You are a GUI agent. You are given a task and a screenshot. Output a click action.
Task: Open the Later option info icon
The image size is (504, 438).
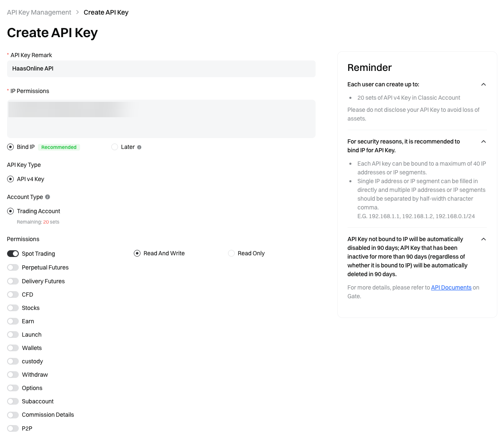click(x=139, y=147)
